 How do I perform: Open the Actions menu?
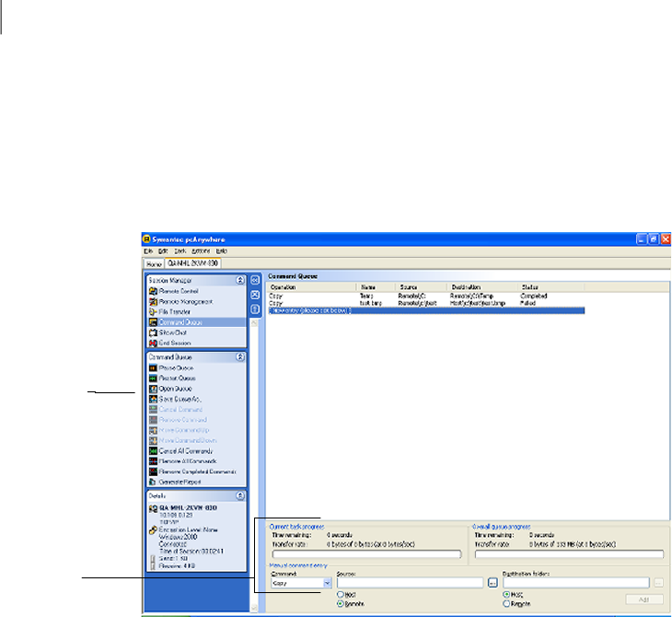point(201,250)
